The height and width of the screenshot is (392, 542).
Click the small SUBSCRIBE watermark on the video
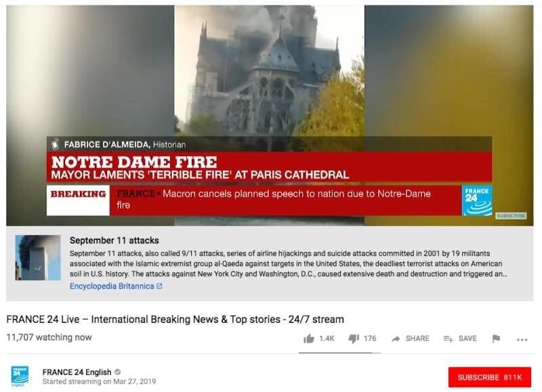511,215
